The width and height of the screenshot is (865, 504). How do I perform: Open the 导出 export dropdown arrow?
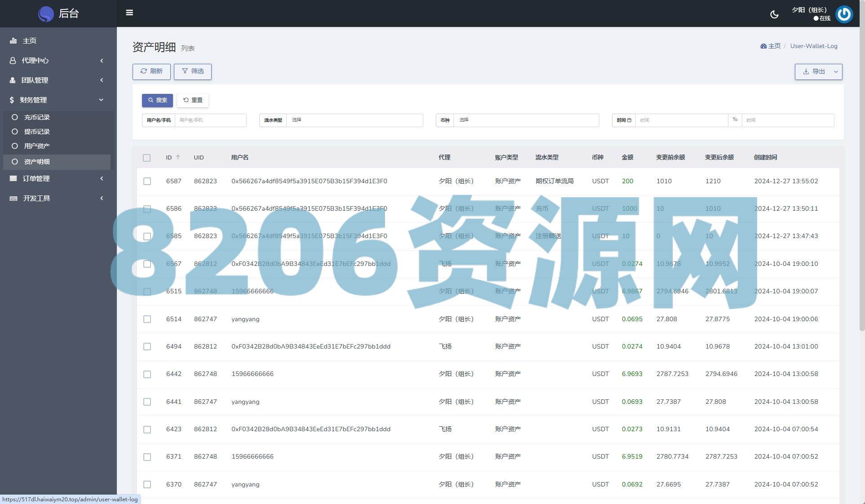pyautogui.click(x=836, y=71)
